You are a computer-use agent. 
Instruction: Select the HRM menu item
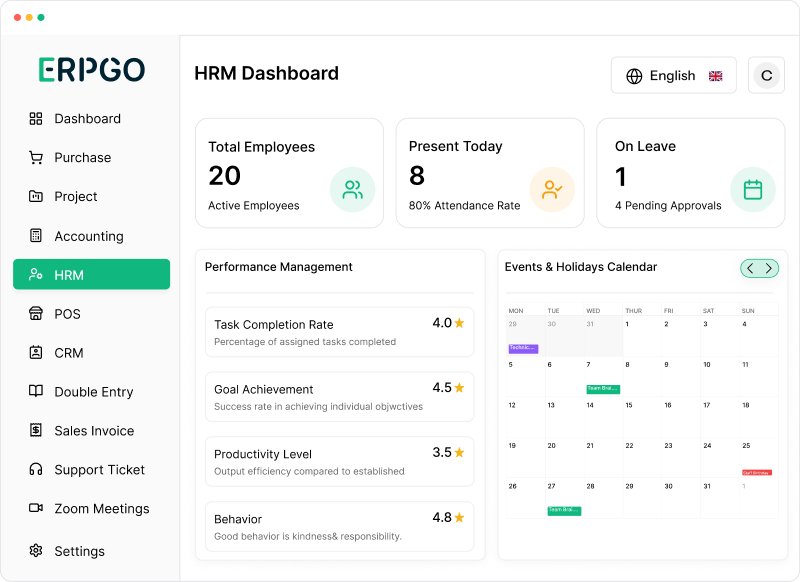click(91, 274)
